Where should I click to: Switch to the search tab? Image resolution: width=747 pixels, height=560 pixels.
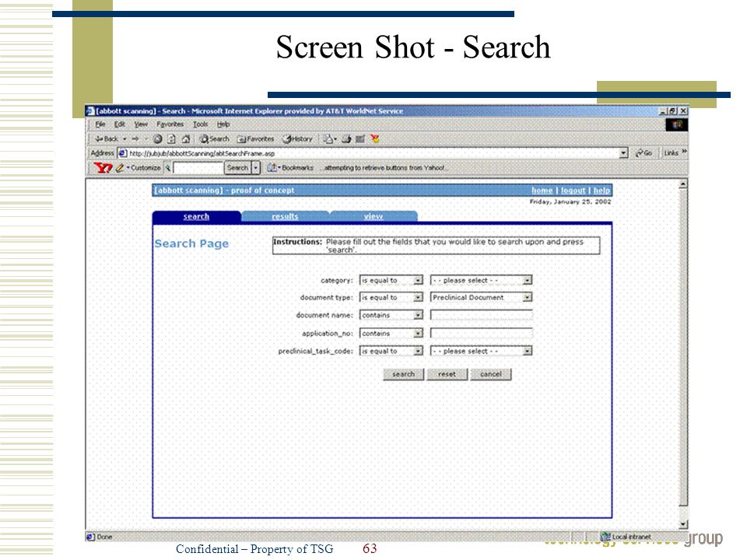(x=196, y=217)
